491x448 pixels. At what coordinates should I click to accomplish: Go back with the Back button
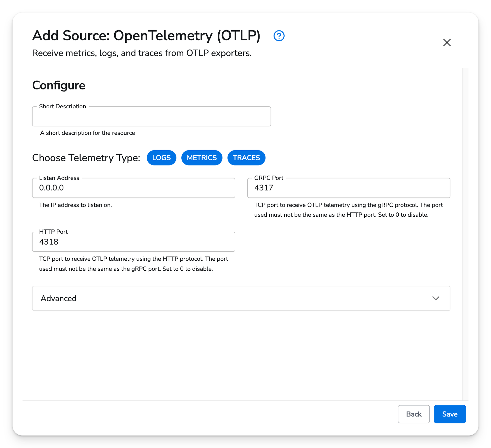pos(414,414)
